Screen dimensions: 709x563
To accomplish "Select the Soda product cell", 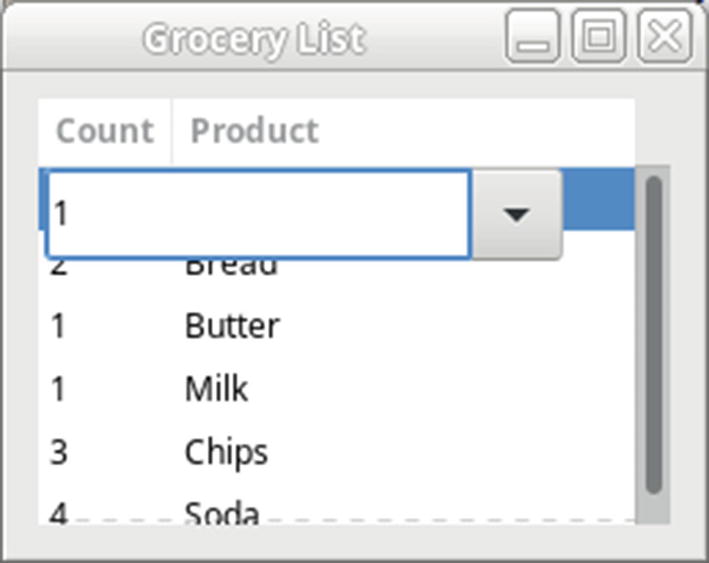I will coord(222,512).
